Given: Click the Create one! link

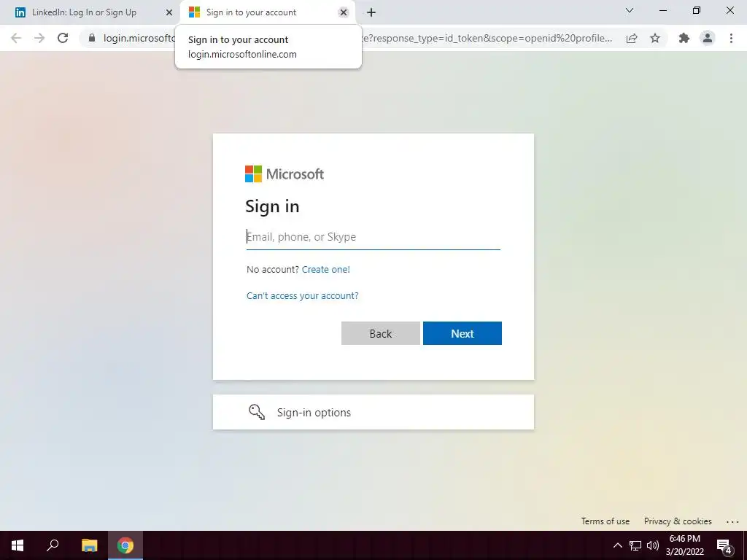Looking at the screenshot, I should click(326, 270).
